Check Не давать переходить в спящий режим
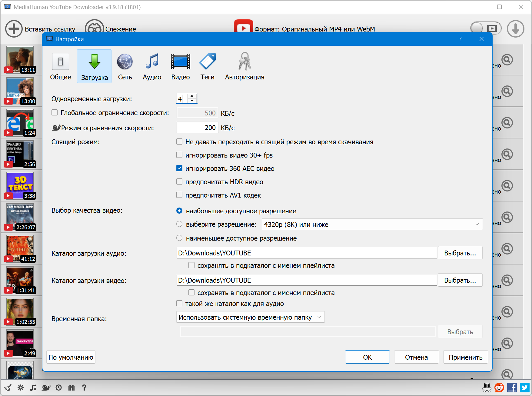Screen dimensions: 532x396 pyautogui.click(x=179, y=142)
